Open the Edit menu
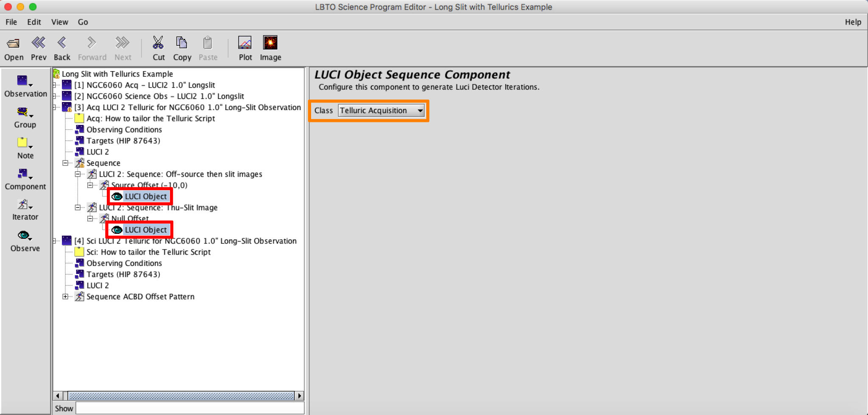This screenshot has height=415, width=868. pos(34,22)
